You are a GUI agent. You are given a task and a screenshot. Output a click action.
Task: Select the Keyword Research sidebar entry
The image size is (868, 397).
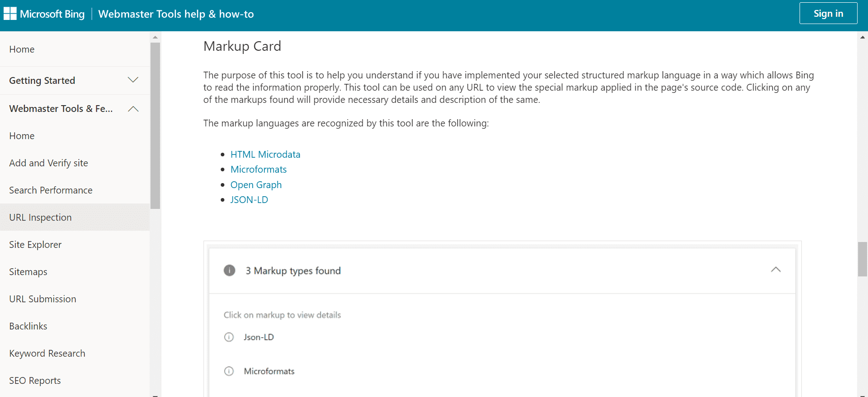pos(47,353)
